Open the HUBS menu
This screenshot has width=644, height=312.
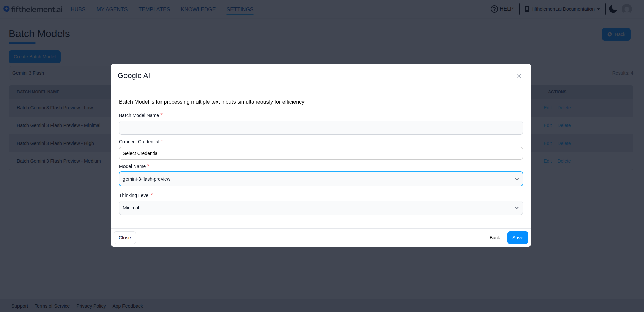78,9
